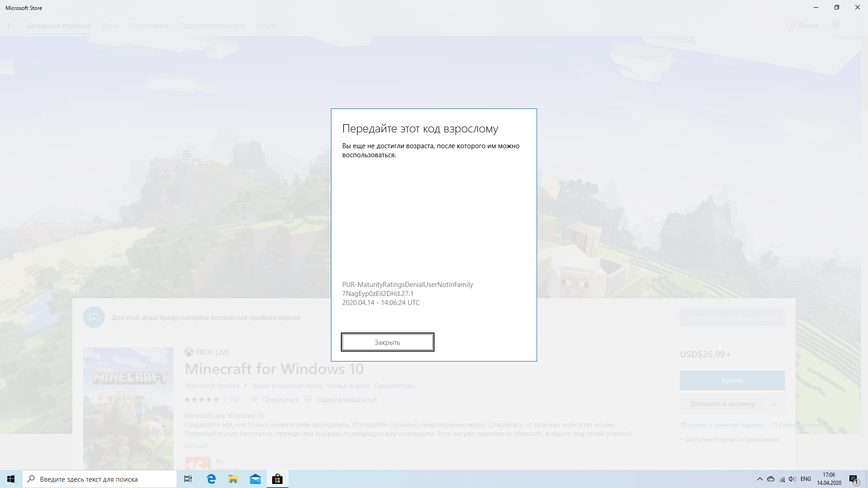The image size is (868, 488).
Task: Open the Action Center notifications icon
Action: tap(854, 479)
